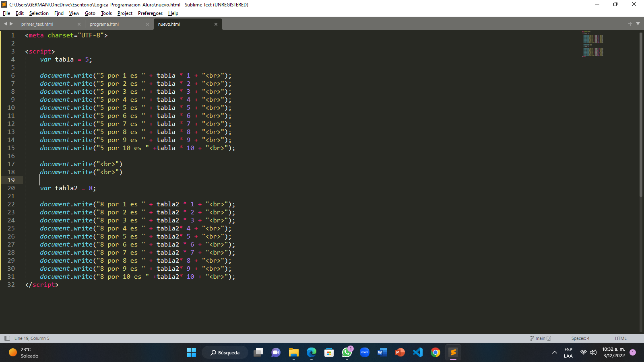Open Google Chrome from the taskbar
The width and height of the screenshot is (644, 362).
click(435, 353)
